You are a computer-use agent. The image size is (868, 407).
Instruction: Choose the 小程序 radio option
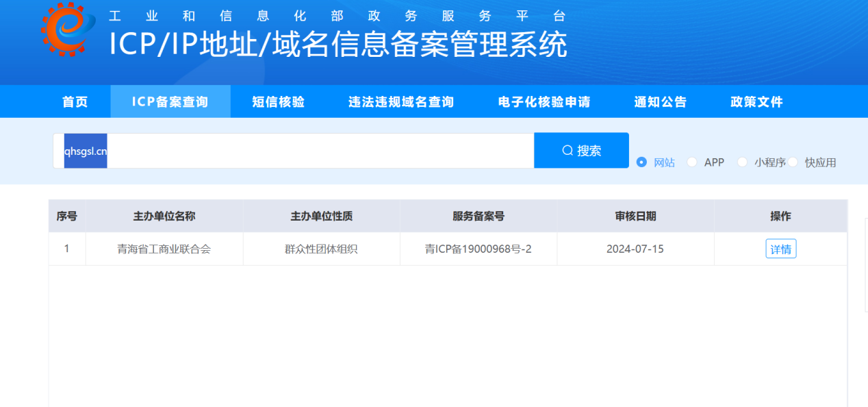pyautogui.click(x=761, y=162)
